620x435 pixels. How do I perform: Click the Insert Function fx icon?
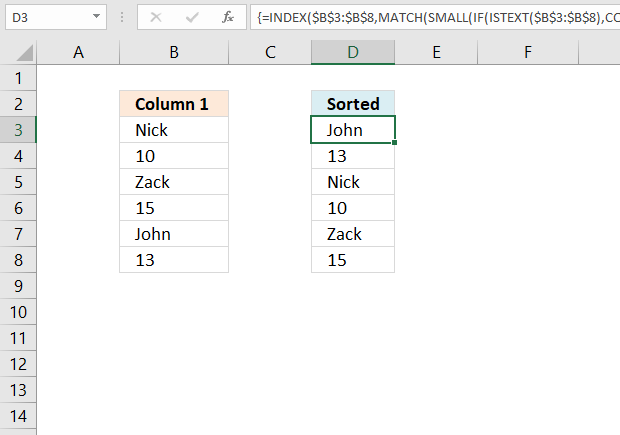(x=228, y=17)
